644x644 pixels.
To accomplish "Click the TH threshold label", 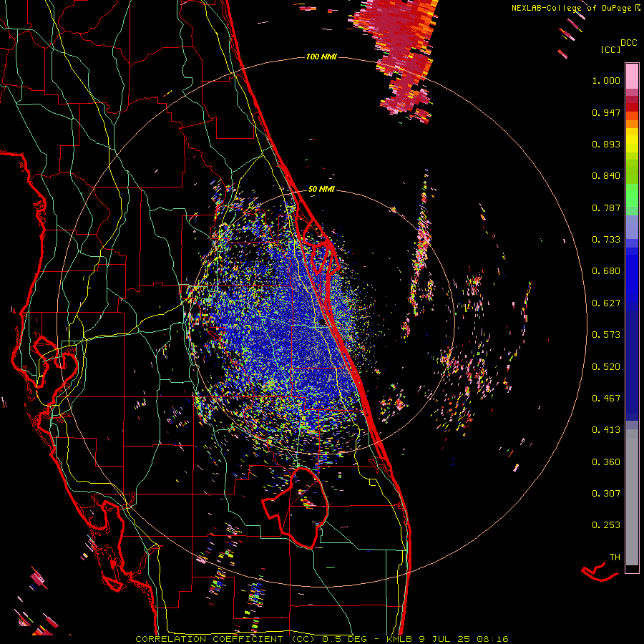I will tap(615, 557).
